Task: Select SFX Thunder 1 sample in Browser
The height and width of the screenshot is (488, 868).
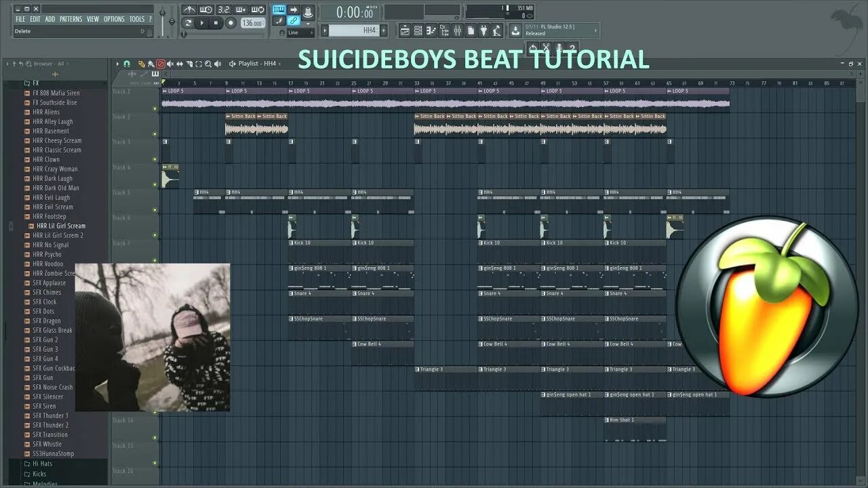Action: click(50, 415)
